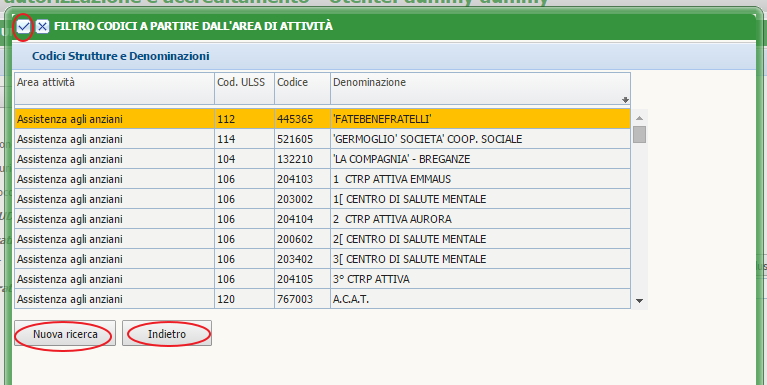The width and height of the screenshot is (767, 385).
Task: Click code 203402 cell
Action: (x=302, y=259)
